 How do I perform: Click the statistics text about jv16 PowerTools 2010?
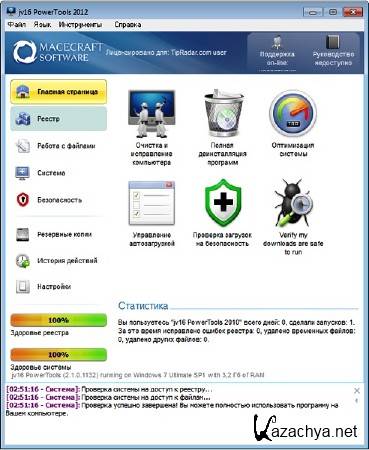point(237,331)
